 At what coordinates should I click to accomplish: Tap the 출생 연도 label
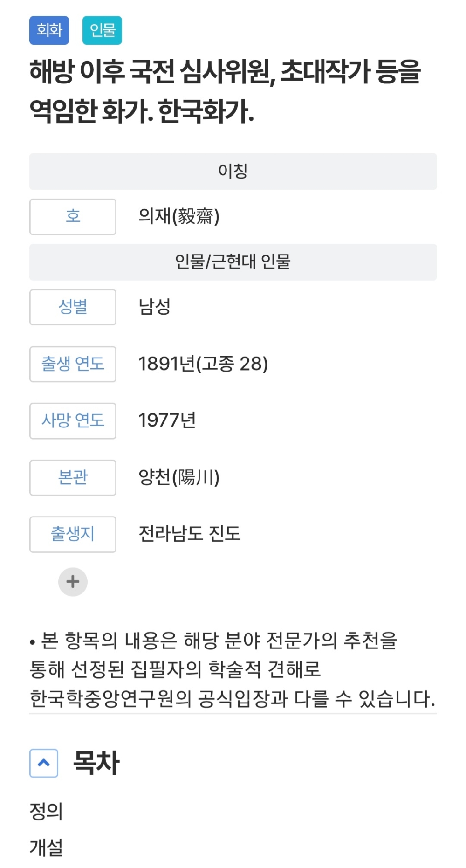coord(73,364)
